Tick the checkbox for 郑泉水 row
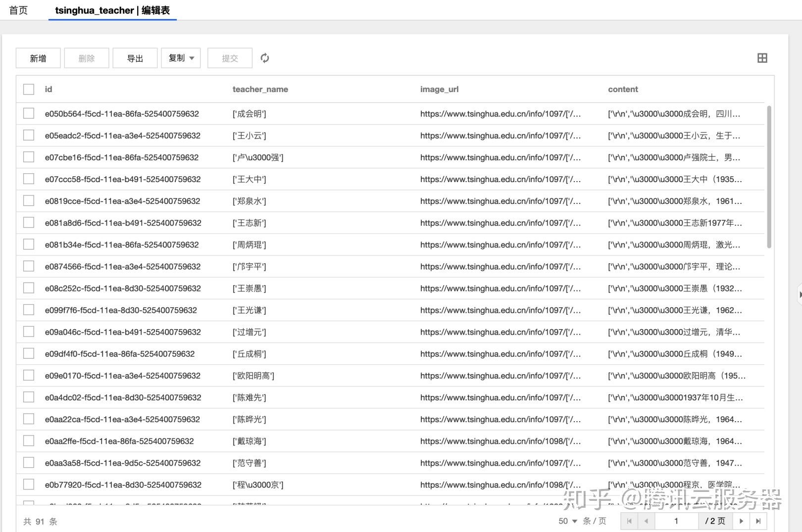The height and width of the screenshot is (532, 802). click(29, 200)
